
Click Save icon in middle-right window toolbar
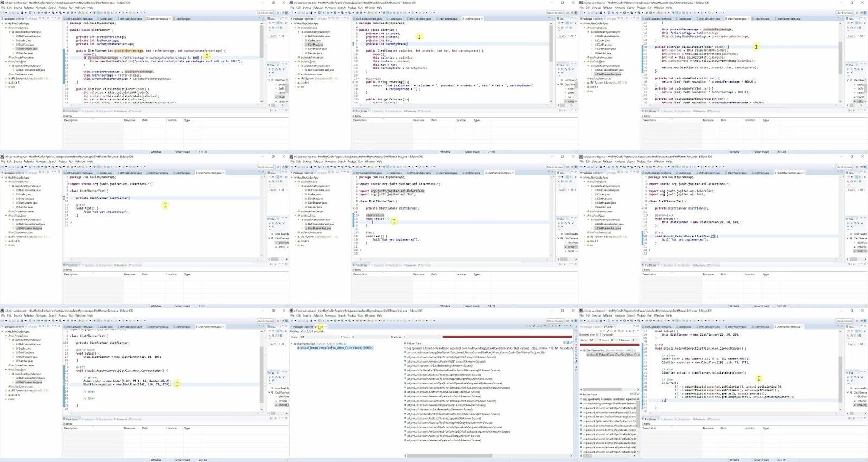click(x=589, y=167)
